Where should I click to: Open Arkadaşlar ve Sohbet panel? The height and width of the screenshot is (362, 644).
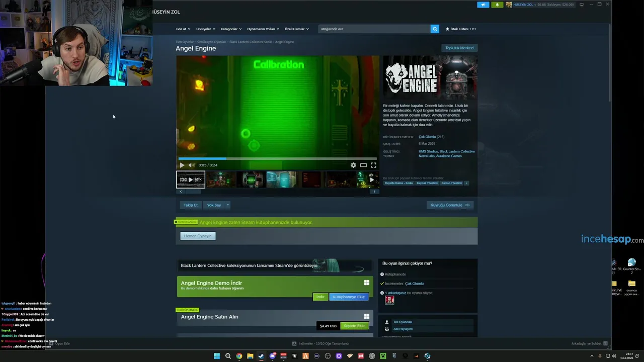click(590, 343)
